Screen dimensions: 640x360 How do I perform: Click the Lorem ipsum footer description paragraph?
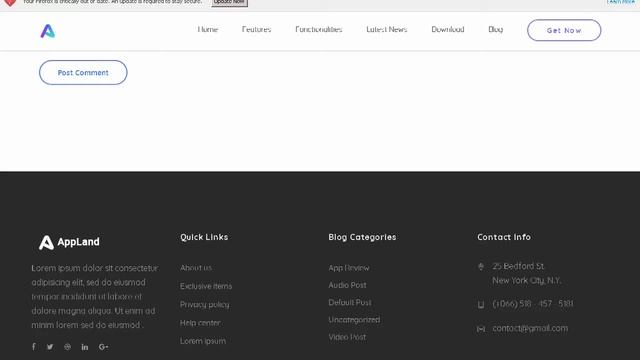point(95,297)
